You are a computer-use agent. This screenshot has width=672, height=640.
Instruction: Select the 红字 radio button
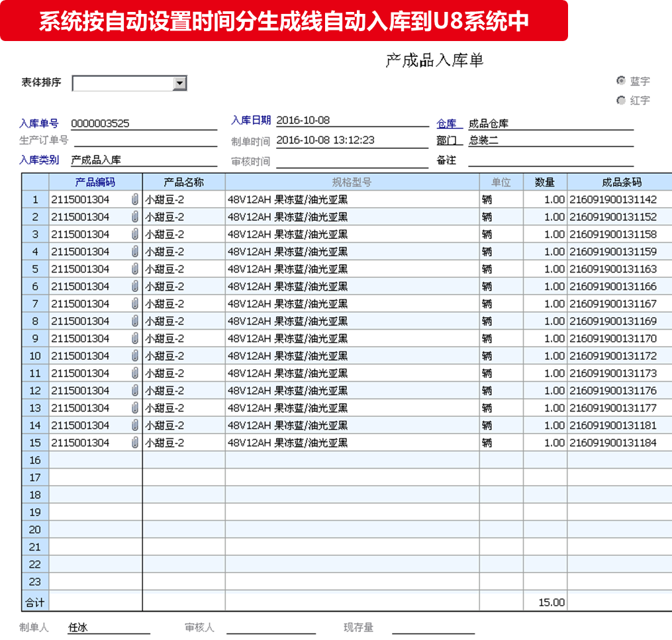(x=621, y=101)
